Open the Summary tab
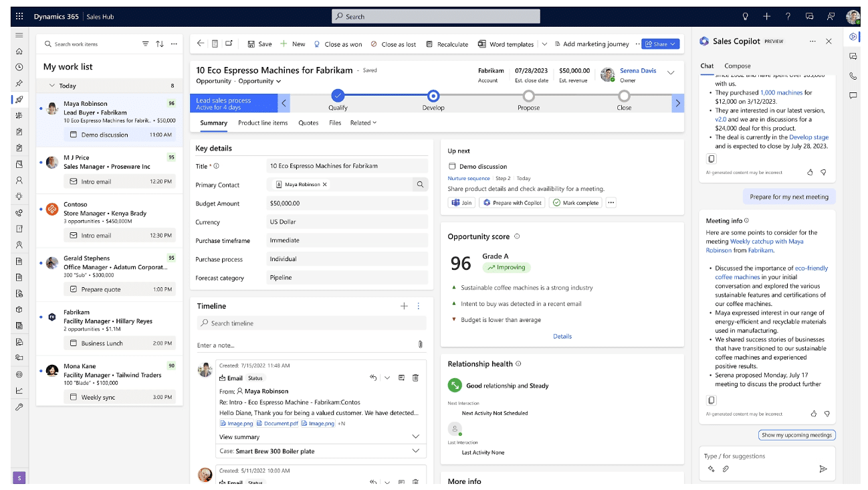The width and height of the screenshot is (868, 490). point(214,122)
